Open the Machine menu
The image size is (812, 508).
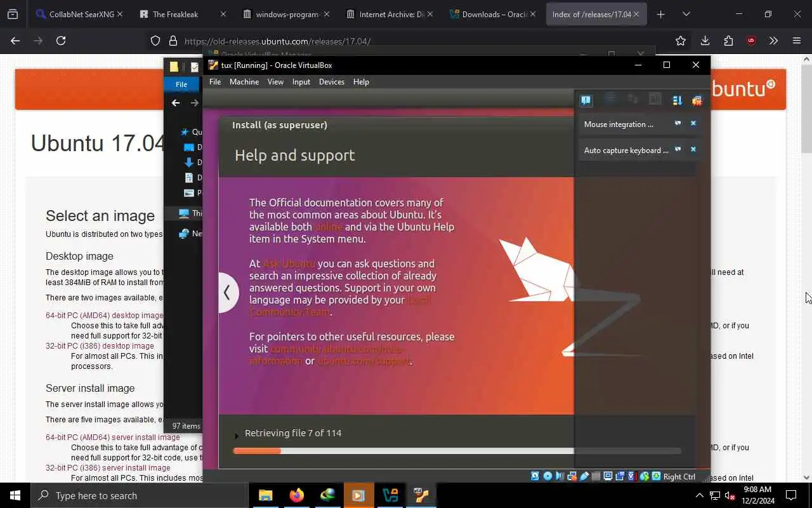[244, 82]
